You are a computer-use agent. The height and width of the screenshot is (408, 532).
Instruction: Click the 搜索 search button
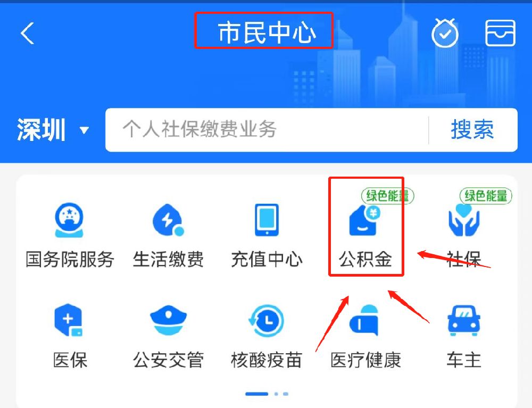pos(472,130)
